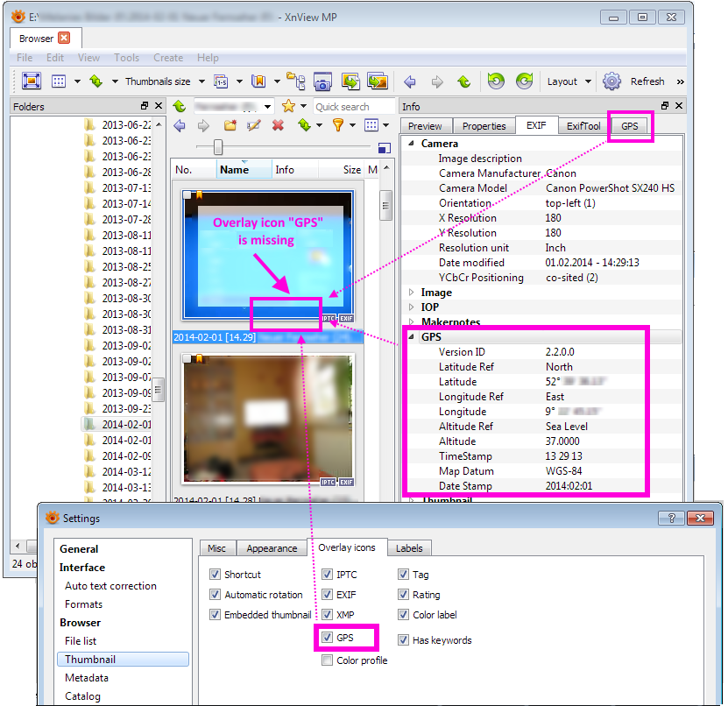Image resolution: width=728 pixels, height=706 pixels.
Task: Click the capture camera toolbar icon
Action: (x=322, y=81)
